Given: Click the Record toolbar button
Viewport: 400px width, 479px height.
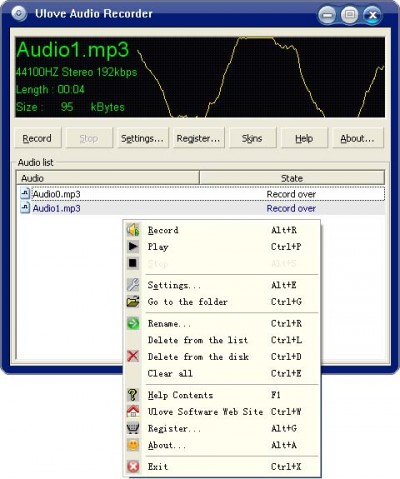Looking at the screenshot, I should [x=37, y=138].
